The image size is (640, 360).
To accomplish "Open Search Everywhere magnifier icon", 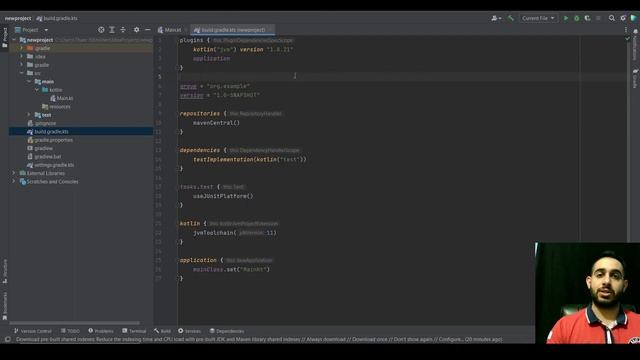I will coord(611,18).
